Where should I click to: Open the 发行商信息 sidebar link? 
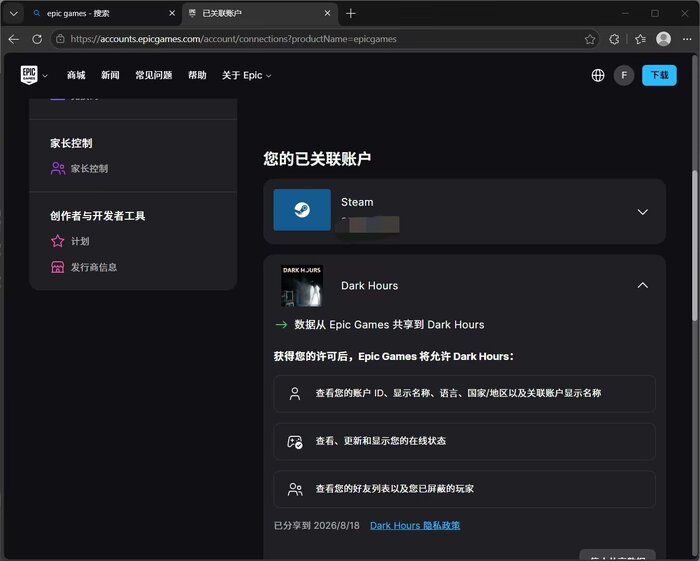pyautogui.click(x=94, y=267)
